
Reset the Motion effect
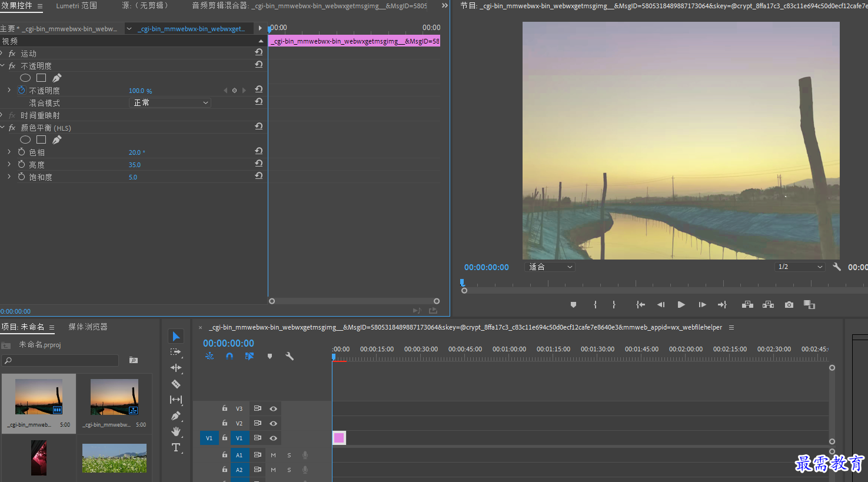258,52
